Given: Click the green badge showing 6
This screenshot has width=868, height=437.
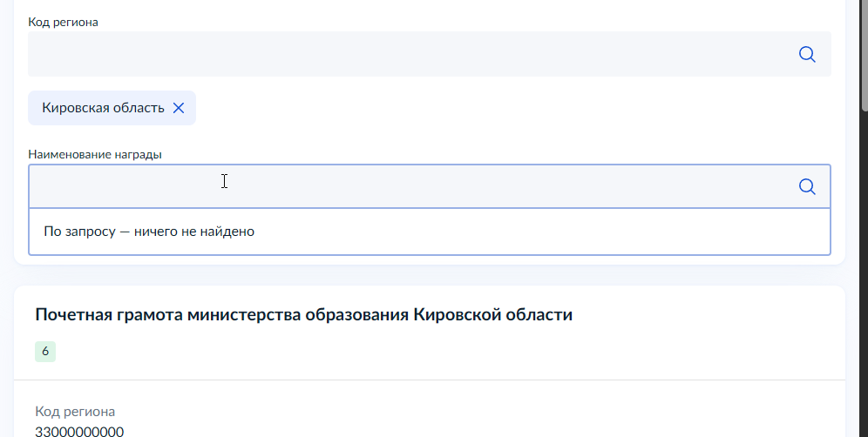Looking at the screenshot, I should (x=45, y=352).
